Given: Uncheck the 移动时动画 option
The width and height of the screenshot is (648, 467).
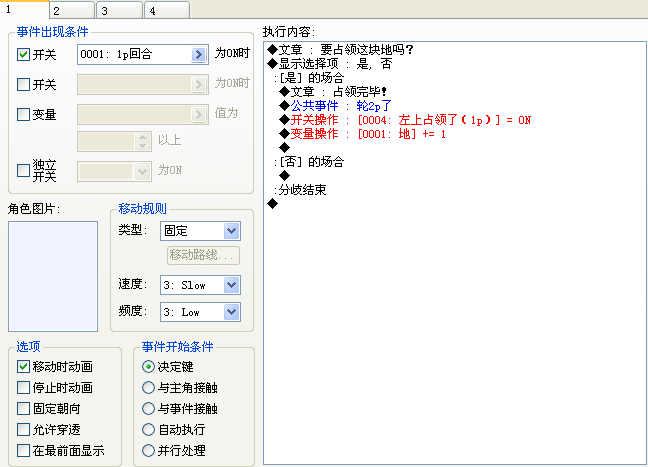Looking at the screenshot, I should pos(23,366).
